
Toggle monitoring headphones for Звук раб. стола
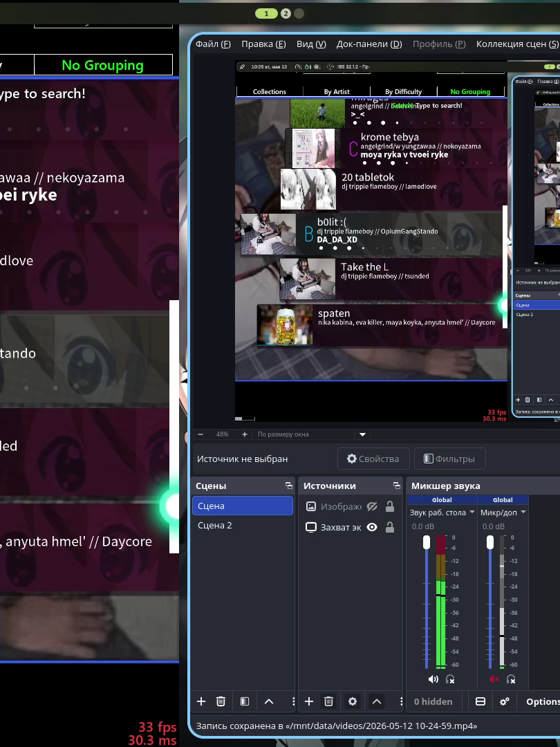pyautogui.click(x=450, y=679)
